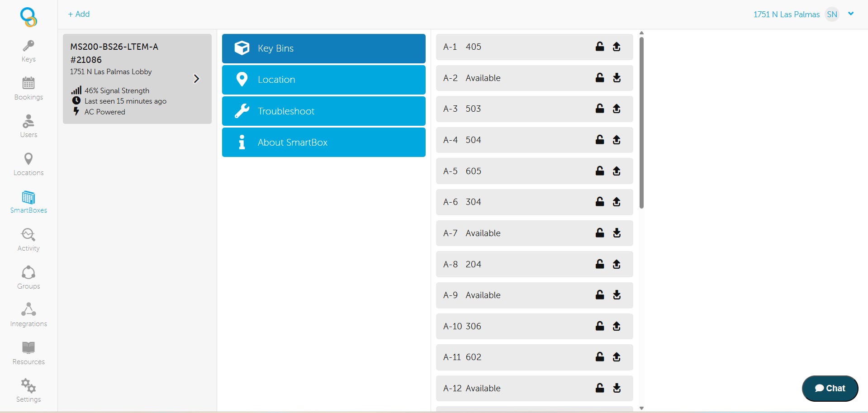Open the Users page
The height and width of the screenshot is (413, 868).
click(x=28, y=126)
